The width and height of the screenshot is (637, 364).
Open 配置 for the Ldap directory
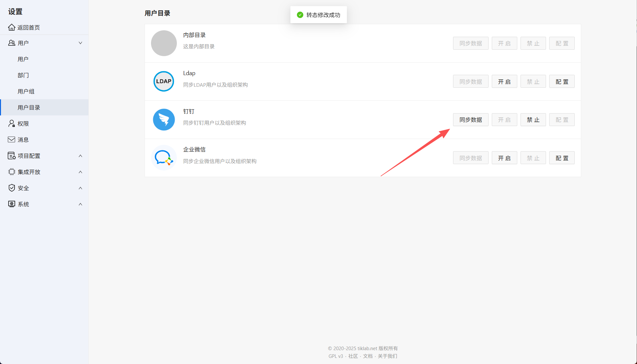click(561, 82)
